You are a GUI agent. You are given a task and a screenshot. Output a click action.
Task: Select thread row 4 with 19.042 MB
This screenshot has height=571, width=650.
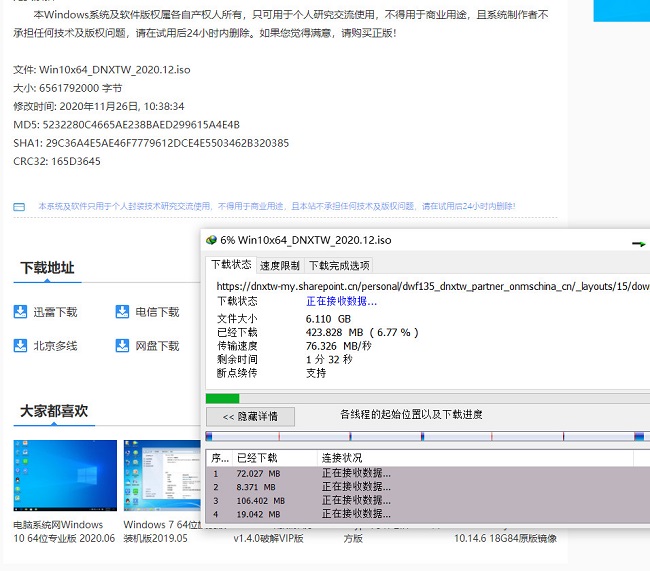tap(428, 514)
